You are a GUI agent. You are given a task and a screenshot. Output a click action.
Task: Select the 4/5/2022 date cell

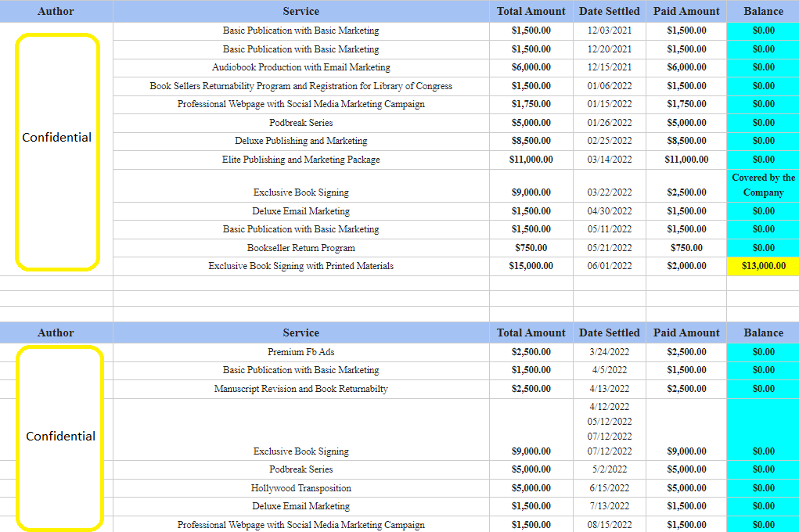point(610,370)
